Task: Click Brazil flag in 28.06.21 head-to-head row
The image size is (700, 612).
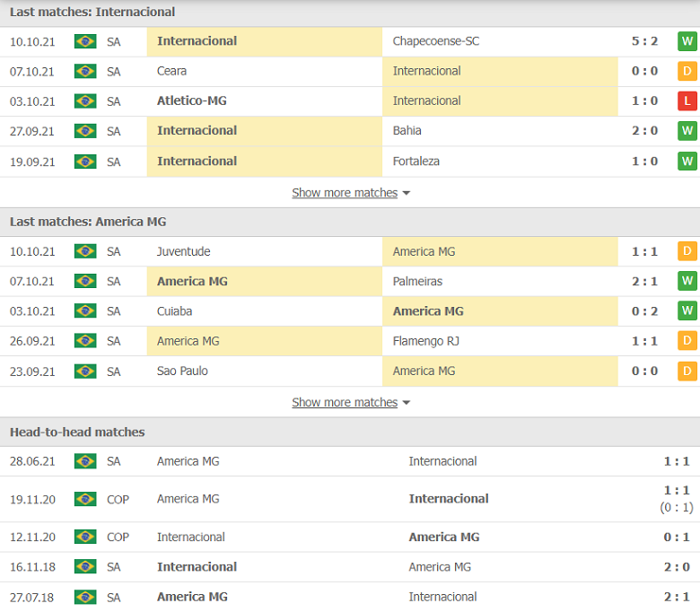Action: point(85,461)
